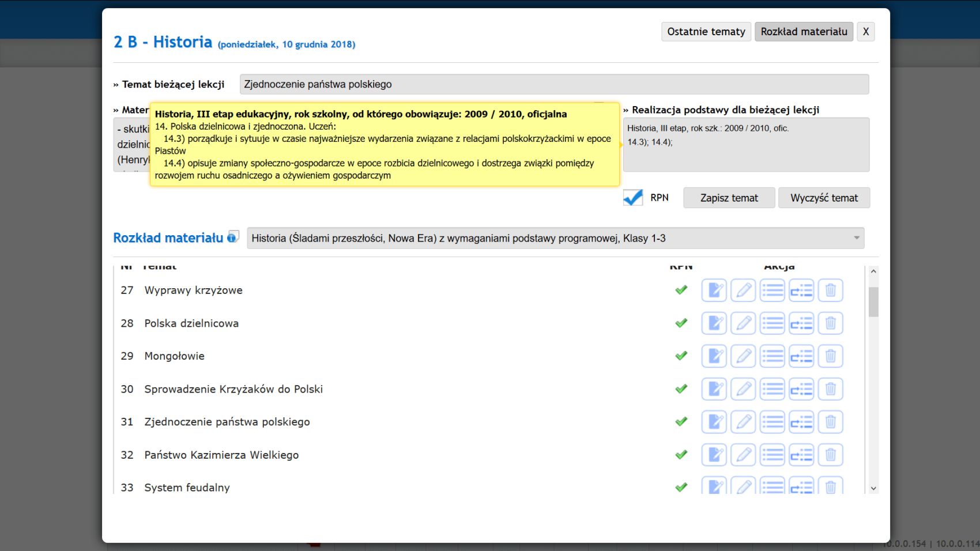Click the arrow-list icon for Sprowadzenie Krzyżaków

[801, 389]
